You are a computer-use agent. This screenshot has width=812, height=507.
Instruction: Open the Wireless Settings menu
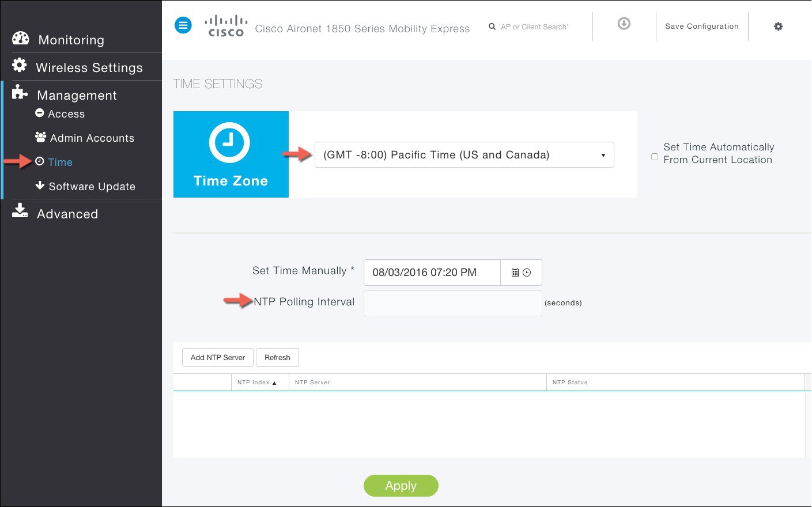coord(89,67)
